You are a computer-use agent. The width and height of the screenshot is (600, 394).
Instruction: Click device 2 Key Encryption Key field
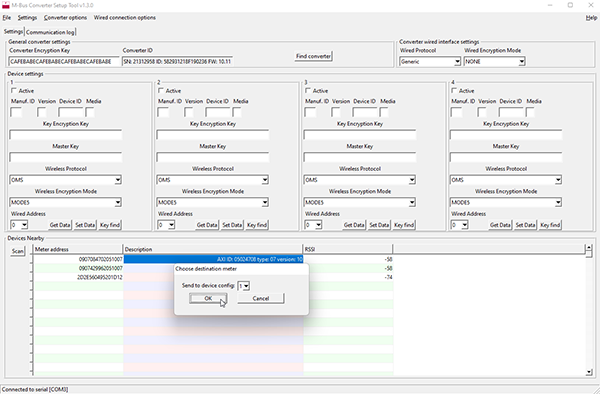point(213,135)
